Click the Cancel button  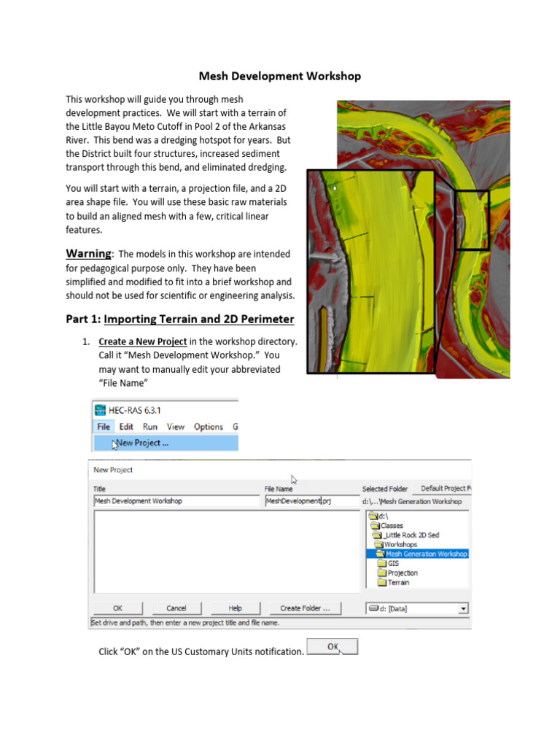tap(176, 608)
